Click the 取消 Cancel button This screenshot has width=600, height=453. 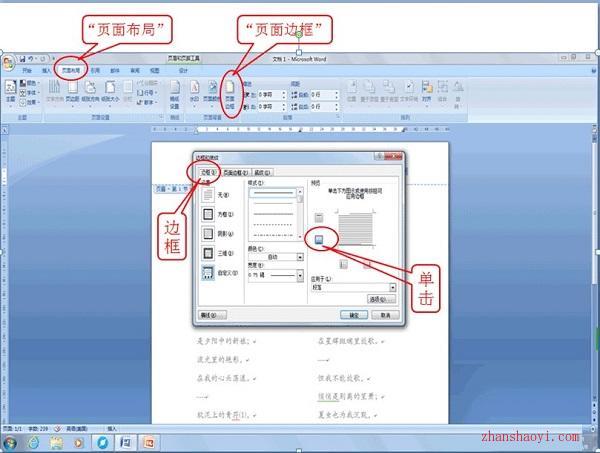[385, 315]
